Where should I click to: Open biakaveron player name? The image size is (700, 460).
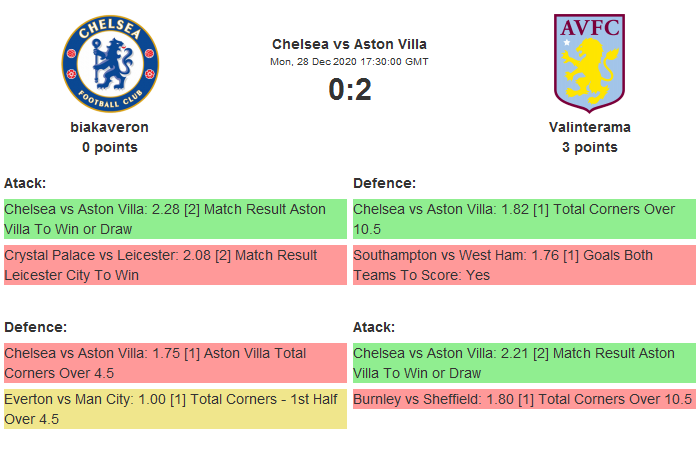110,127
